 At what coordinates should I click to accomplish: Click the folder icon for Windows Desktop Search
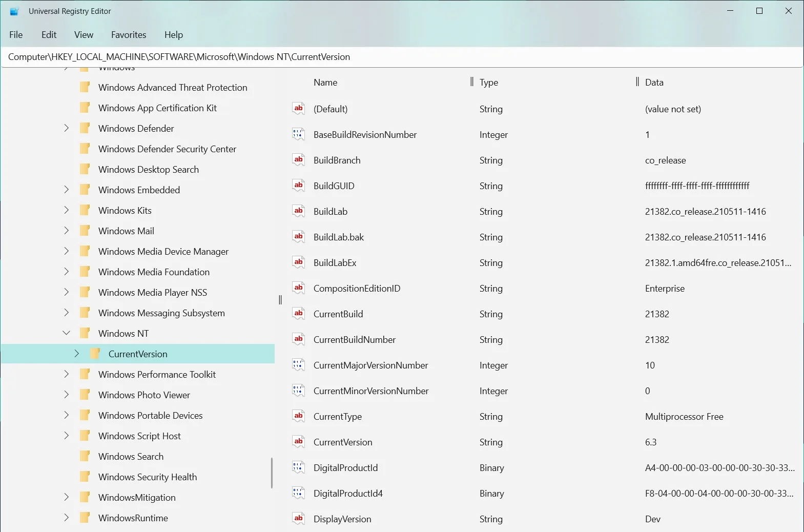click(x=85, y=169)
